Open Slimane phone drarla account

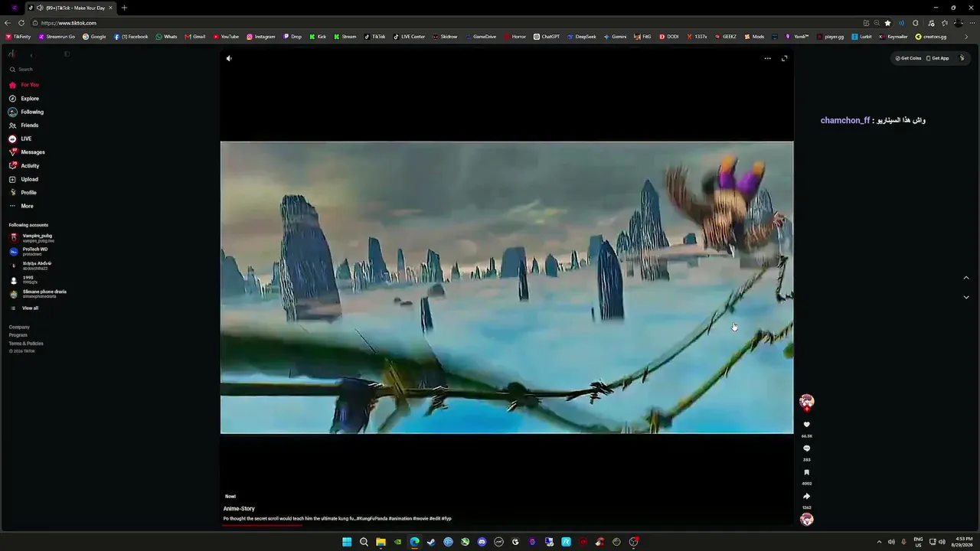click(x=38, y=294)
